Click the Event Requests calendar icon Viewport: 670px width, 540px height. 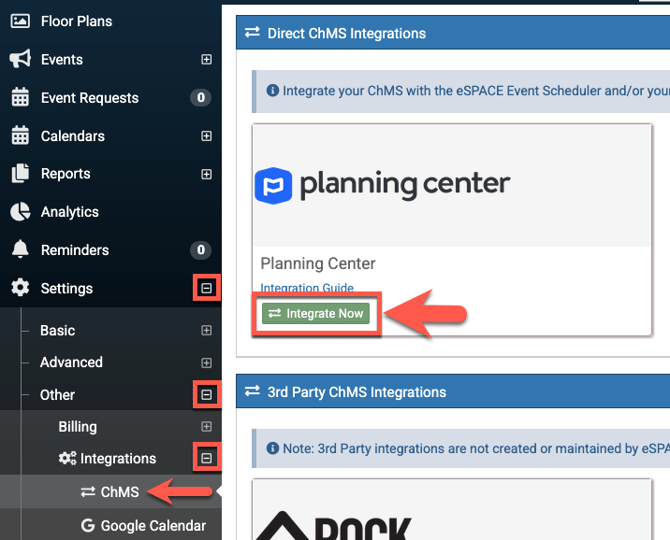point(20,98)
